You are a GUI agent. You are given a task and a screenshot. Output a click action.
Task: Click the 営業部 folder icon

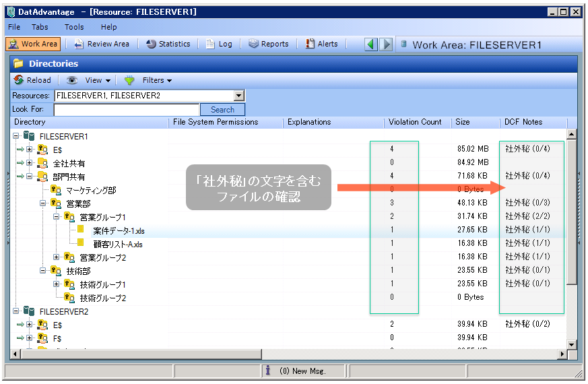tap(56, 203)
